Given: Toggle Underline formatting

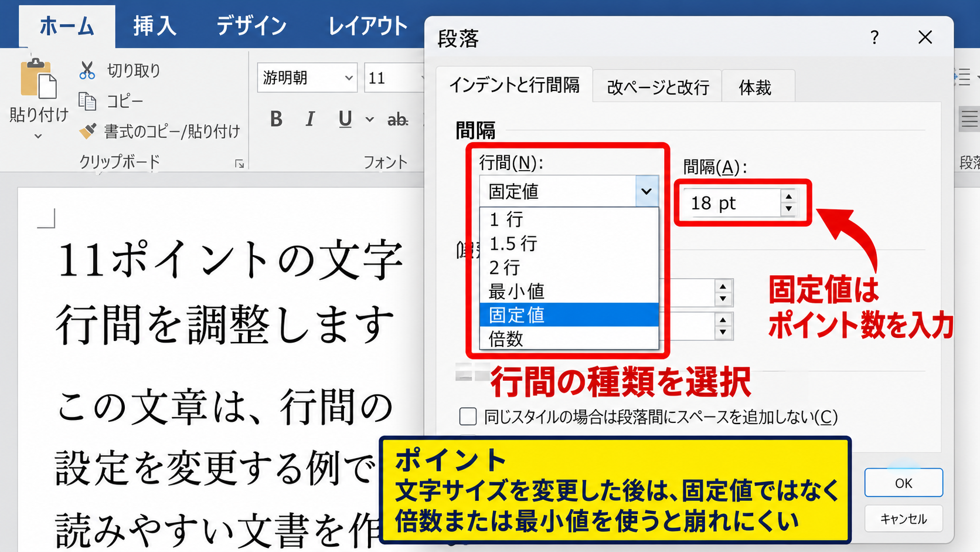Looking at the screenshot, I should pyautogui.click(x=345, y=119).
